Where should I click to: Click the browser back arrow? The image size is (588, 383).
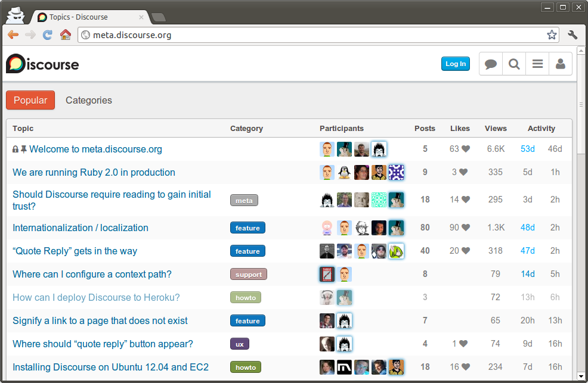13,35
